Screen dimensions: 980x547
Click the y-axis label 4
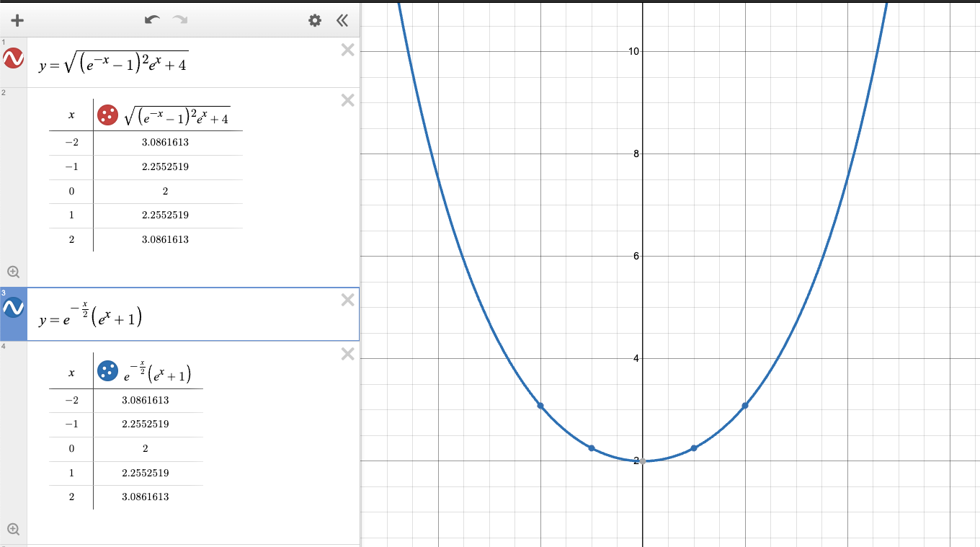tap(637, 358)
